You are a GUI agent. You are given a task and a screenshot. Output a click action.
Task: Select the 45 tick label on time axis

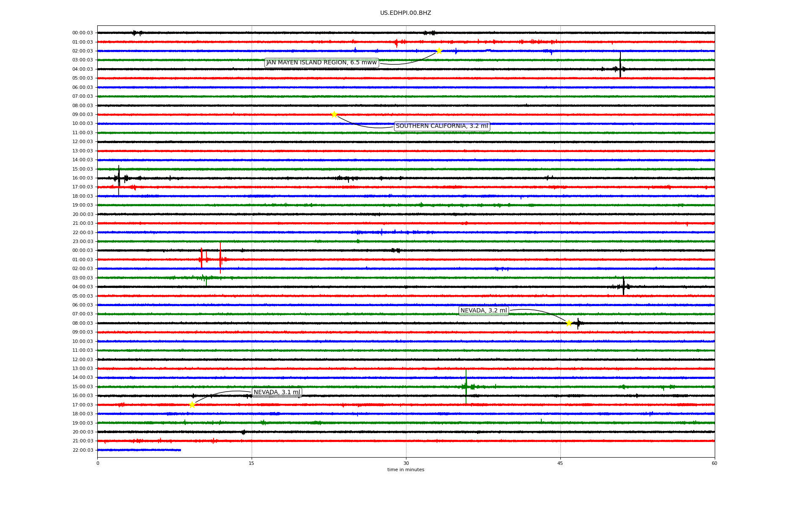click(x=560, y=463)
